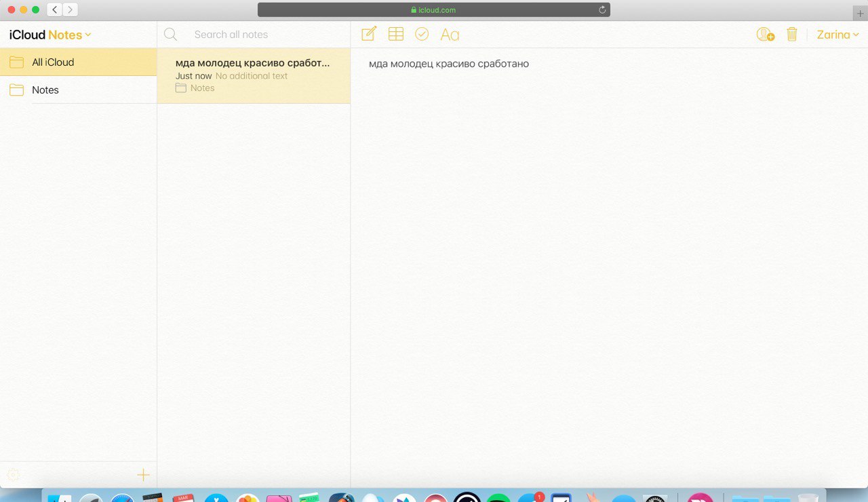
Task: Delete the note with trash icon
Action: (792, 34)
